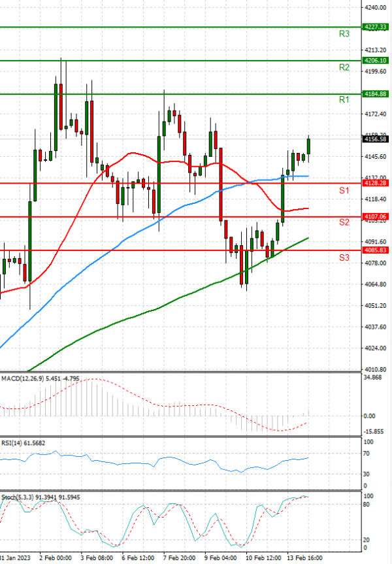Click the S2 support label

pos(344,222)
